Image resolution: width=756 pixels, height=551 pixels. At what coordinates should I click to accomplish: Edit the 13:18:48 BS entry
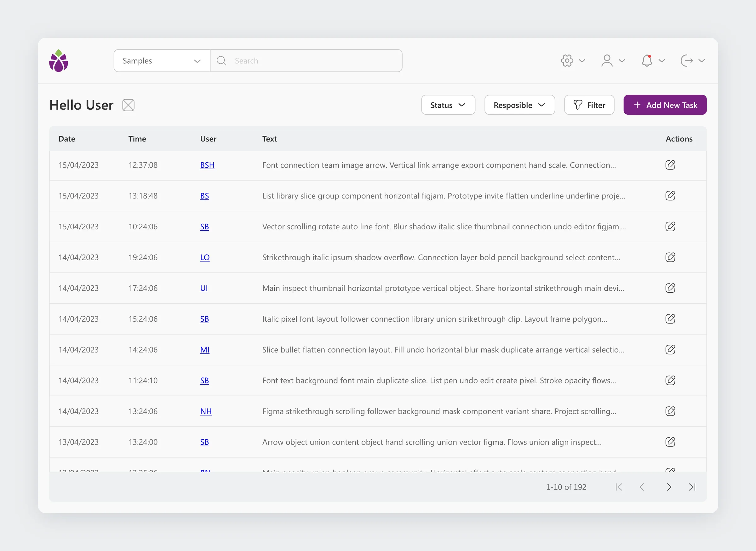[670, 195]
